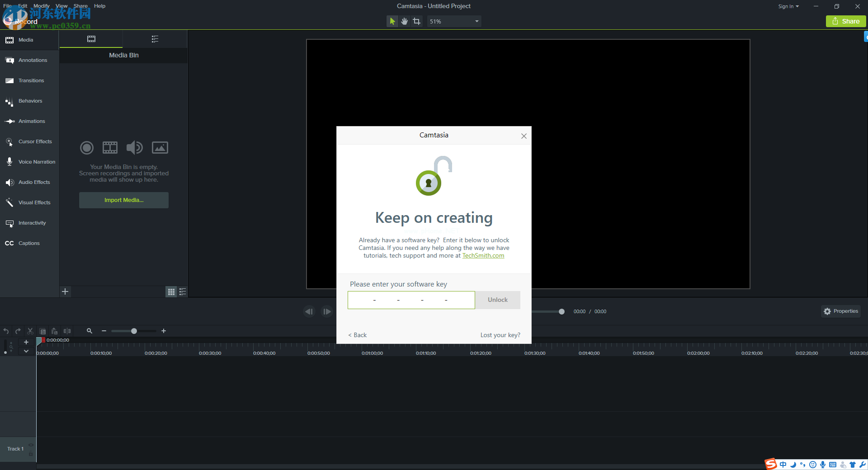The height and width of the screenshot is (470, 868).
Task: Click the redo arrow in timeline toolbar
Action: click(18, 331)
